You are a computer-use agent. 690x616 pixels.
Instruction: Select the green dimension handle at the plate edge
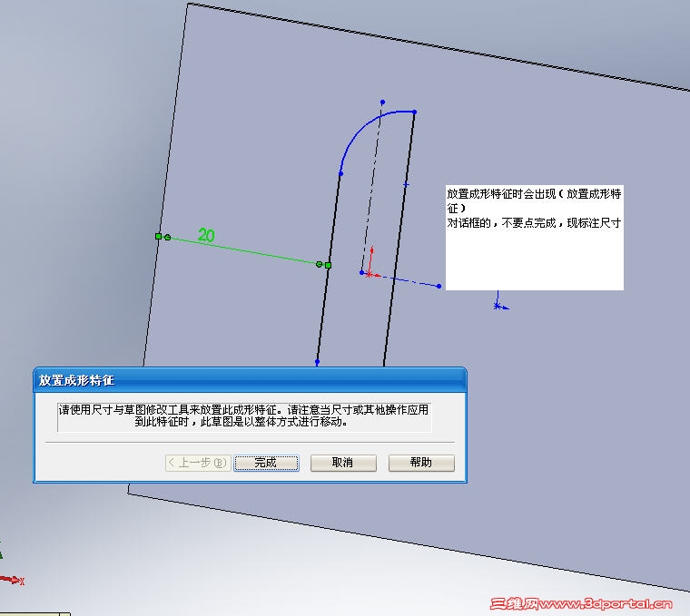[x=158, y=237]
